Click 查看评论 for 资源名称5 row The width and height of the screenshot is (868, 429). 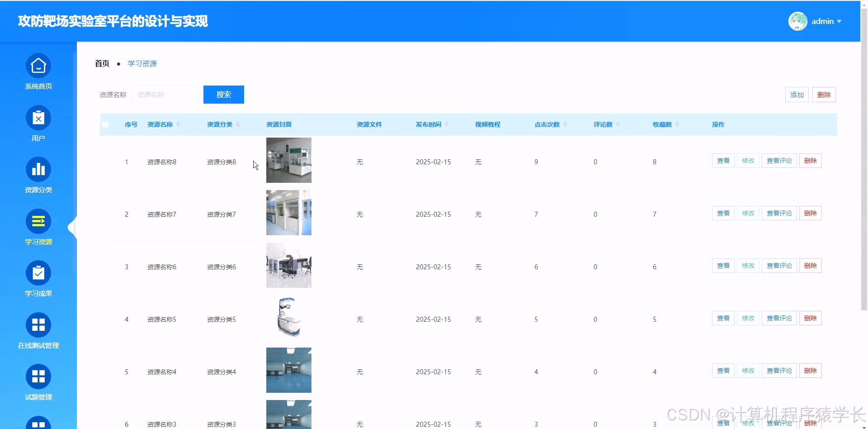click(x=779, y=318)
